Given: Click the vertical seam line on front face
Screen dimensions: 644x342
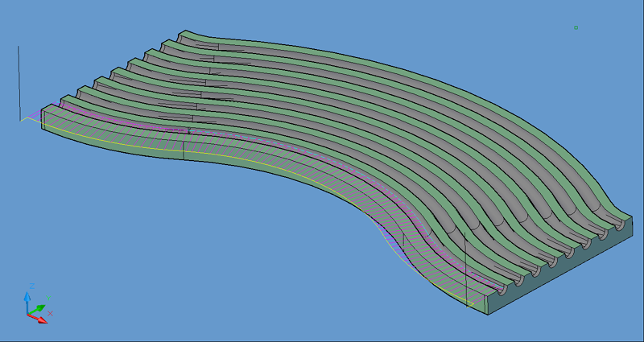Looking at the screenshot, I should pyautogui.click(x=184, y=150).
